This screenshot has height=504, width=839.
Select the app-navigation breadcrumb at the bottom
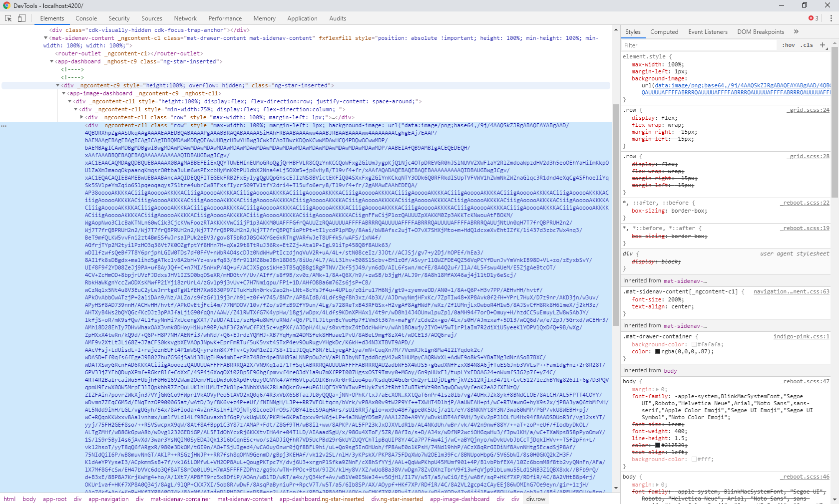click(108, 499)
